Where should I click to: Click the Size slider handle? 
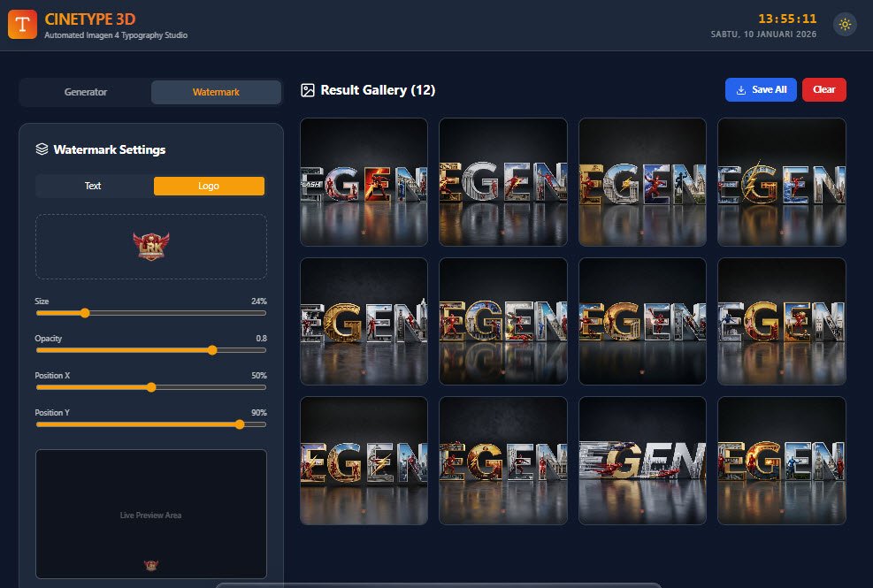[85, 313]
